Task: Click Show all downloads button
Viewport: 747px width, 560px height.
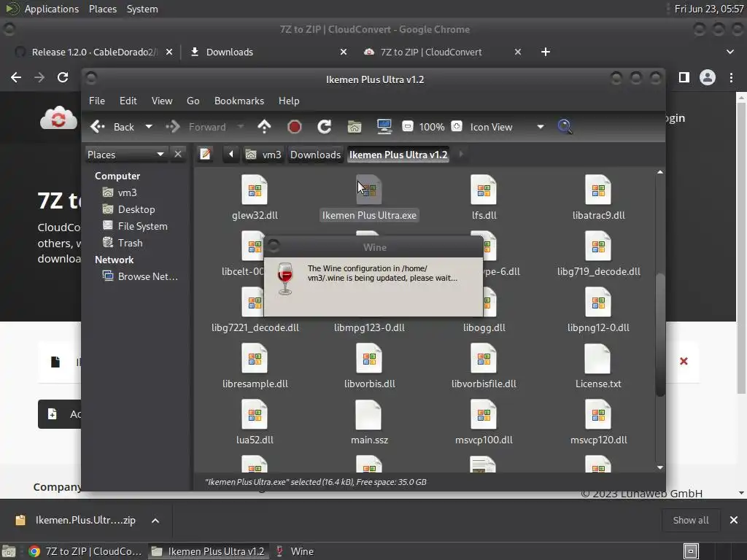Action: pyautogui.click(x=691, y=520)
